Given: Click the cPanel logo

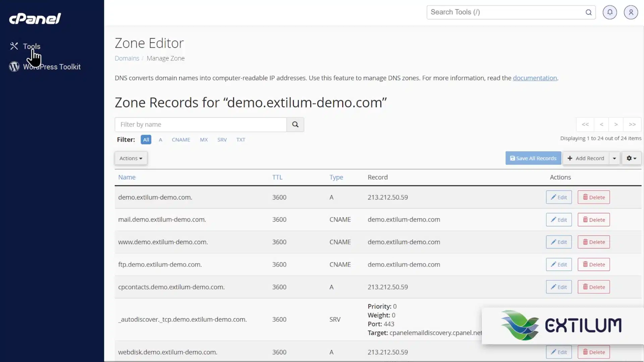Looking at the screenshot, I should click(x=35, y=19).
